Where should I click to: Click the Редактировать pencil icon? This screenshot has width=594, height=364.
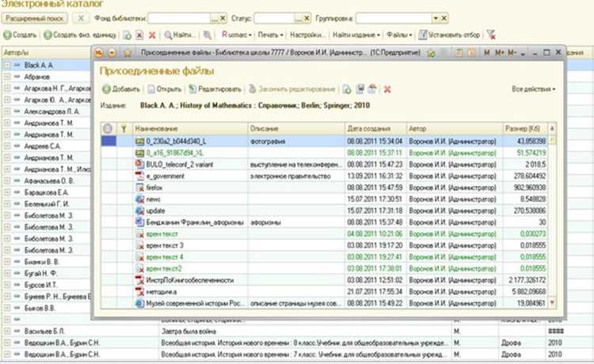192,89
